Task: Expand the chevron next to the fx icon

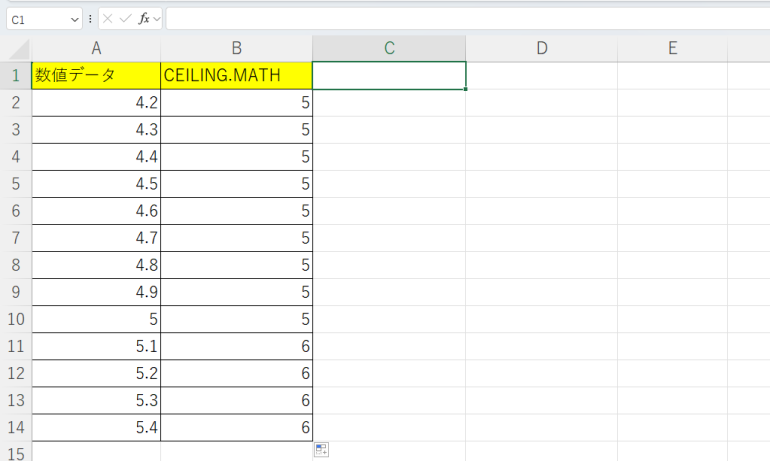Action: click(157, 19)
